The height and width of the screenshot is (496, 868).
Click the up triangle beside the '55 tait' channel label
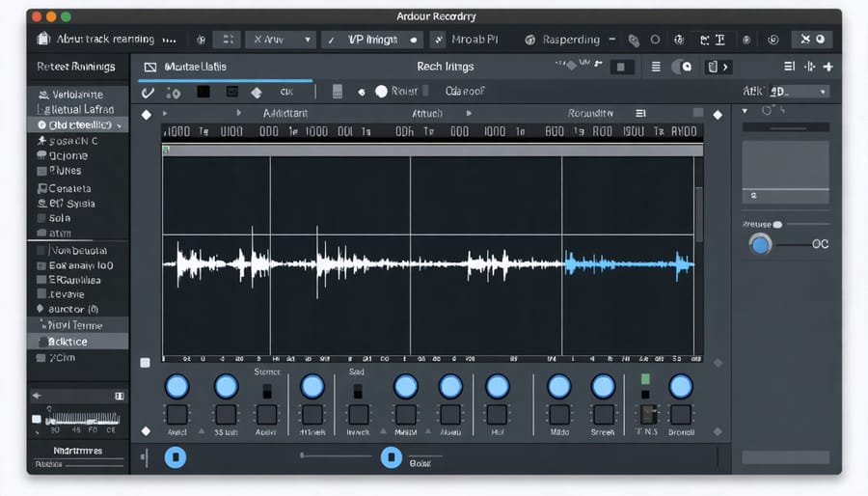pos(202,430)
